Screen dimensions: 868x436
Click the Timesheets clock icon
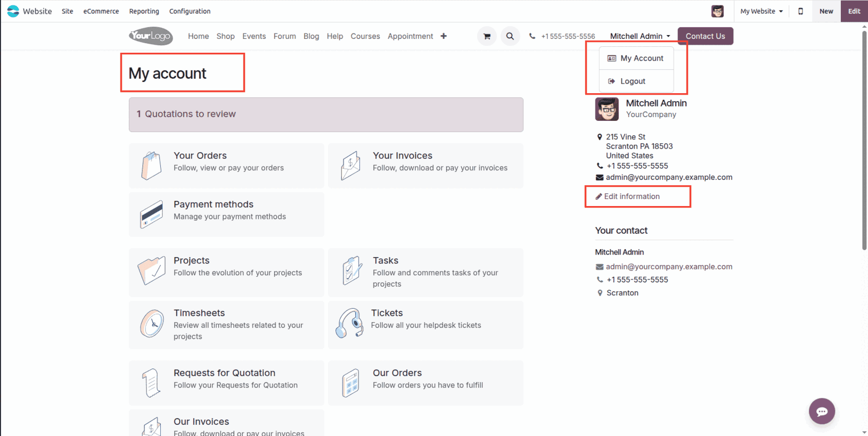click(x=152, y=323)
